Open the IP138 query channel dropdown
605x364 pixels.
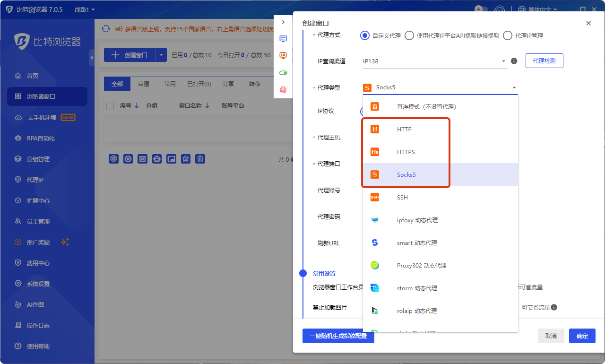435,61
